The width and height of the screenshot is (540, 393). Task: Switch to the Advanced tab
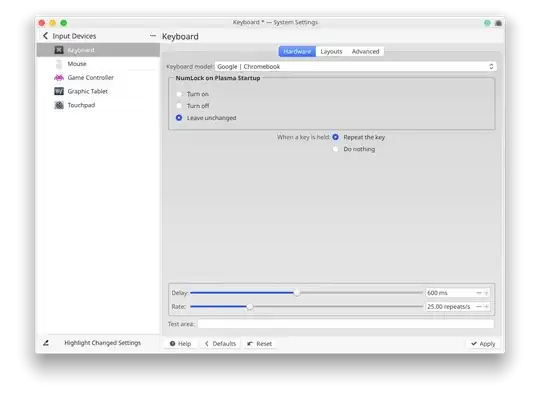coord(365,52)
